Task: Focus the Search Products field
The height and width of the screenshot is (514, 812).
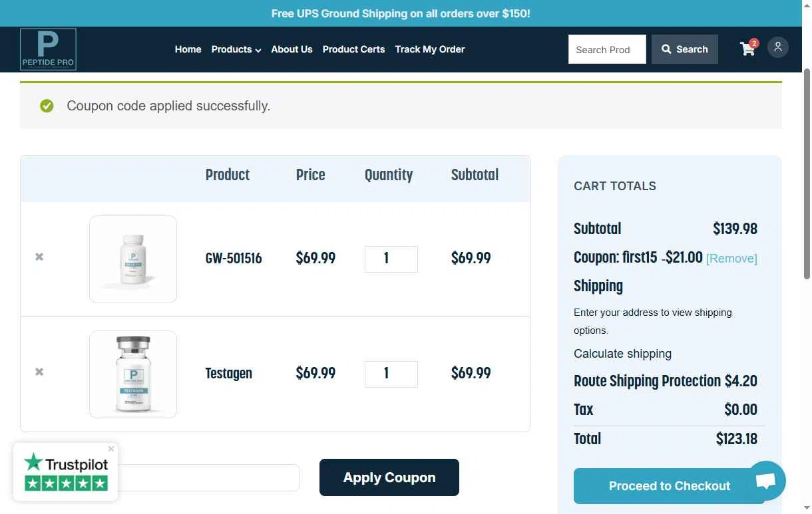Action: (607, 49)
